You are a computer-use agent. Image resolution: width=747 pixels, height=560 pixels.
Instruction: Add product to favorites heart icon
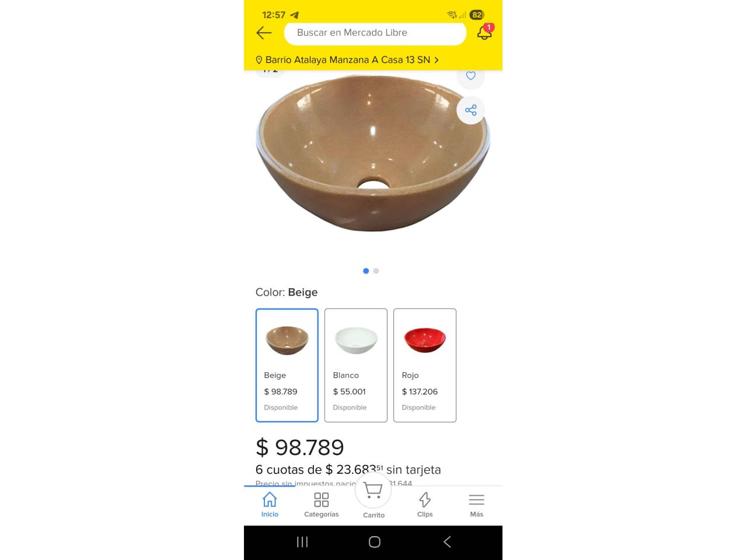point(470,76)
